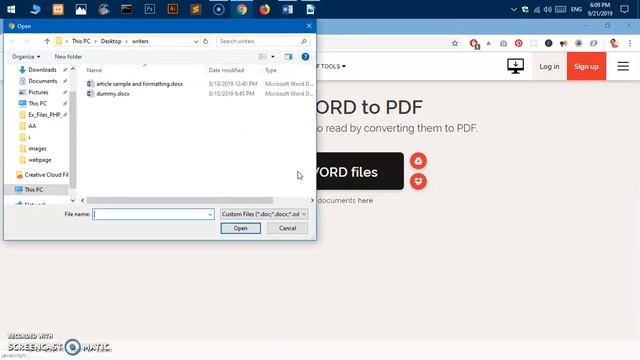Open Firefox from the taskbar
Image resolution: width=640 pixels, height=360 pixels.
pyautogui.click(x=264, y=9)
